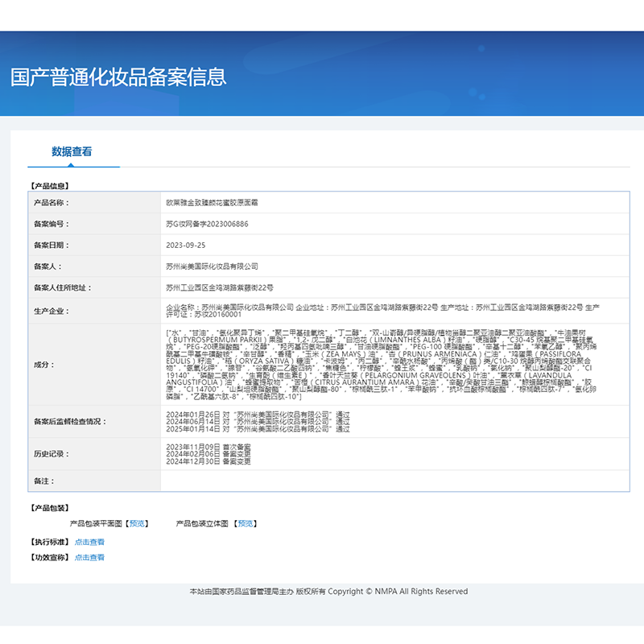The image size is (644, 644).
Task: Open 点击查看 link beside 功效宣称
Action: (x=89, y=557)
